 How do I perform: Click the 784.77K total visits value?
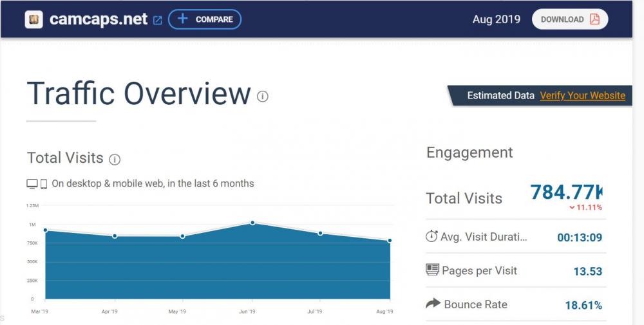click(x=565, y=192)
